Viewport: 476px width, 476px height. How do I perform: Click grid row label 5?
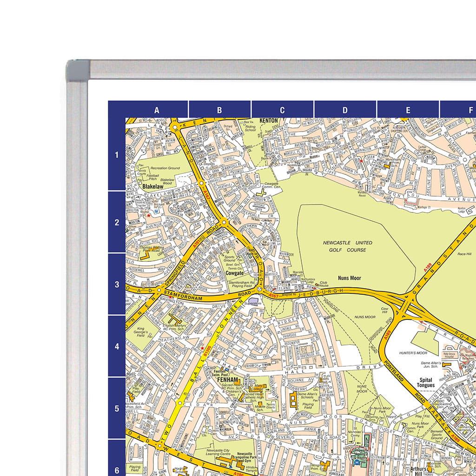coord(117,408)
